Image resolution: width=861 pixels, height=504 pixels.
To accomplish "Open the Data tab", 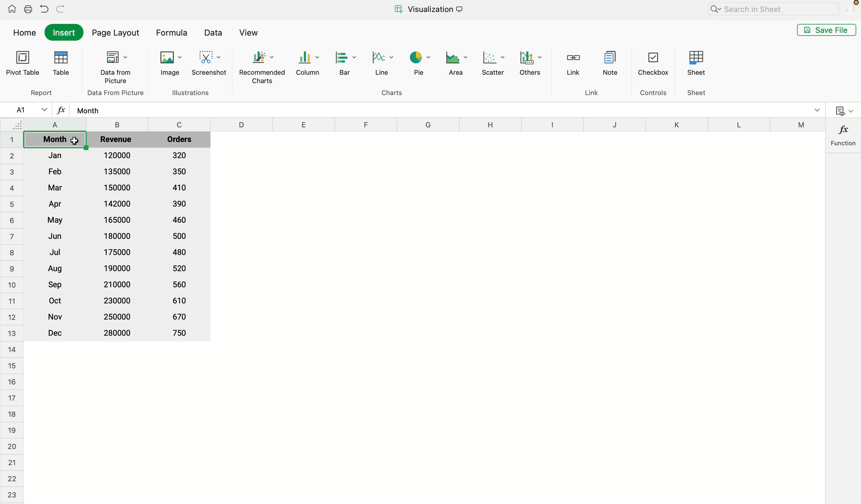I will pos(213,33).
